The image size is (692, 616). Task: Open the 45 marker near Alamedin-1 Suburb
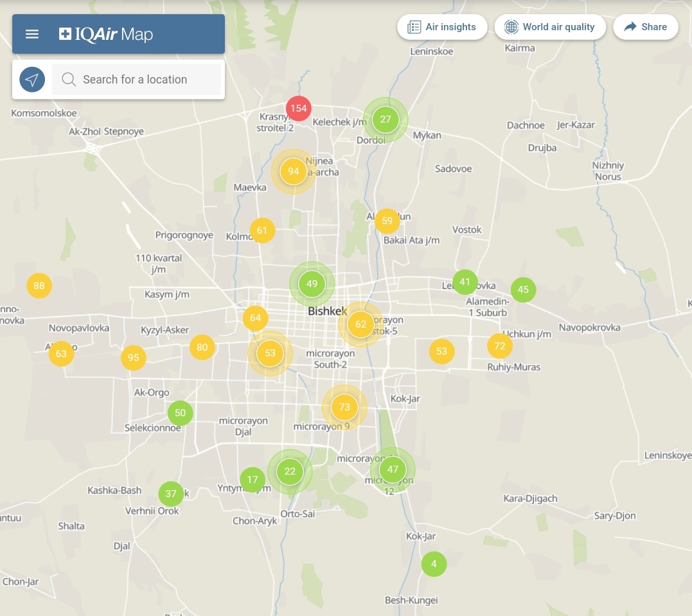point(523,290)
